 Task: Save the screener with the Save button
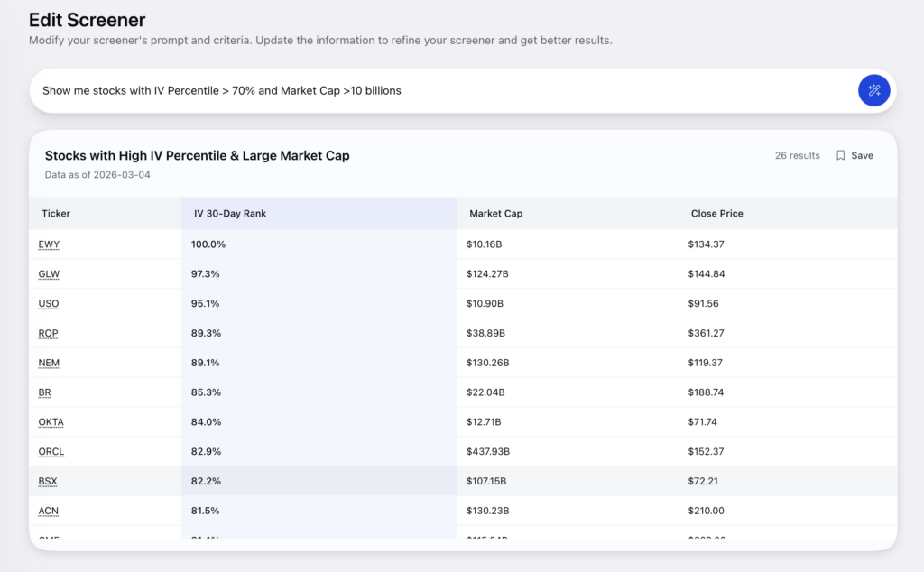(855, 155)
